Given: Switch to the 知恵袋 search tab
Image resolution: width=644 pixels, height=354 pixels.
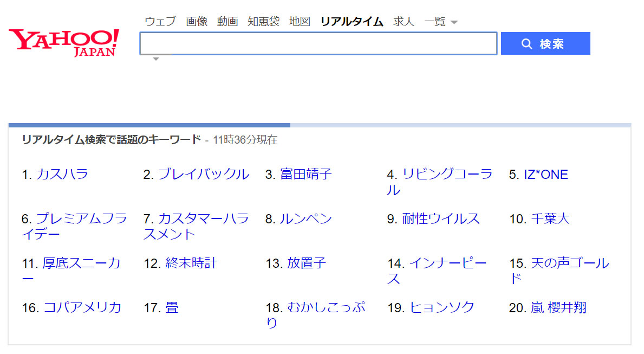Looking at the screenshot, I should pos(263,21).
